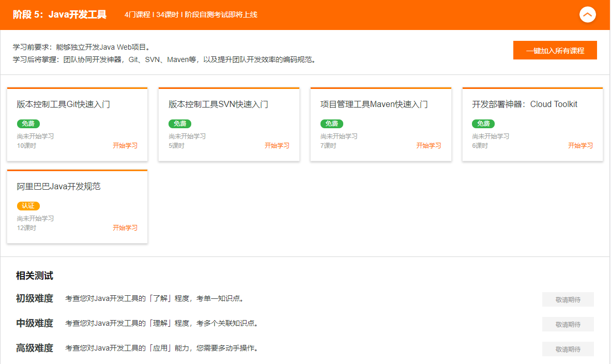This screenshot has height=364, width=611.
Task: Click the 中级难度 description about「理解」程度
Action: click(x=162, y=323)
